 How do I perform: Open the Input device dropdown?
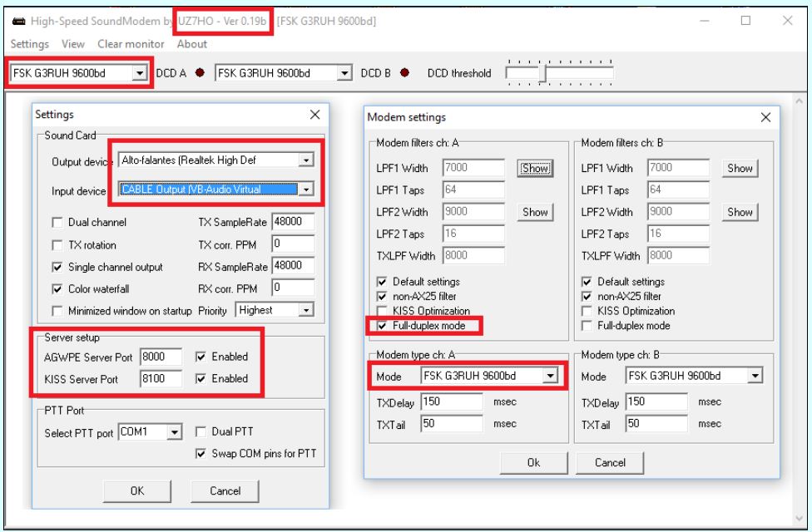[x=306, y=190]
